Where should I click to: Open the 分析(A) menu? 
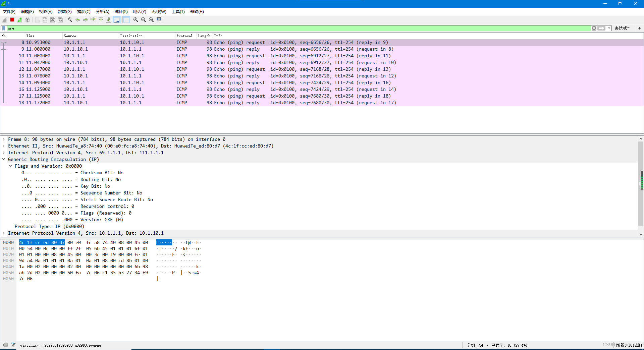click(102, 11)
